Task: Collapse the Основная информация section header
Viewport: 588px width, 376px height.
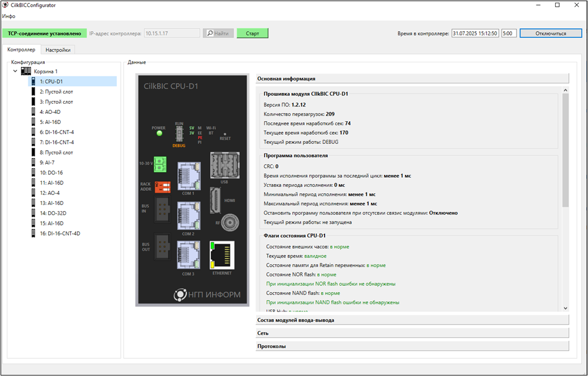Action: click(x=412, y=79)
